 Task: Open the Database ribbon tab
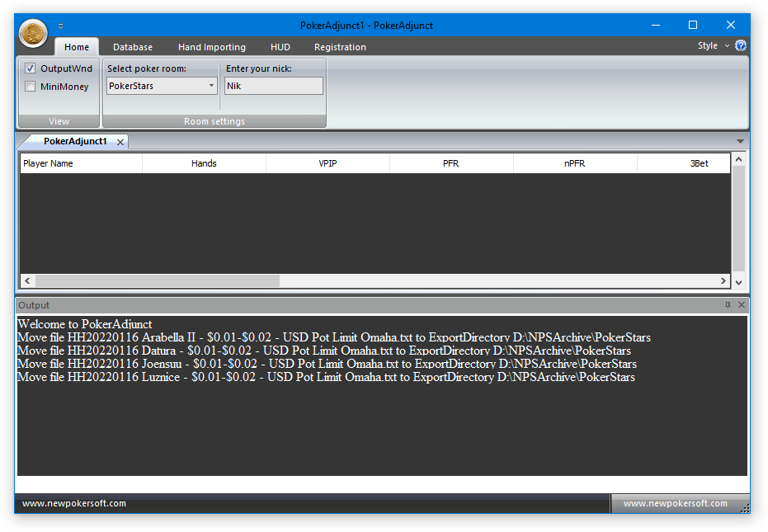[x=133, y=47]
